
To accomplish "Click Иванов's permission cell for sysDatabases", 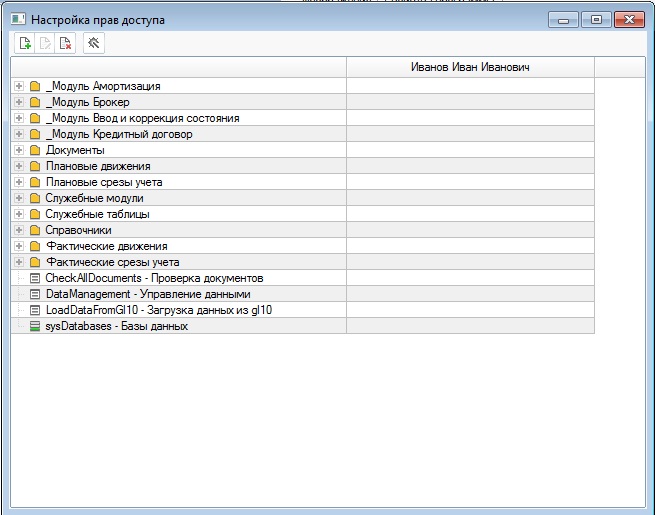I will [x=470, y=326].
